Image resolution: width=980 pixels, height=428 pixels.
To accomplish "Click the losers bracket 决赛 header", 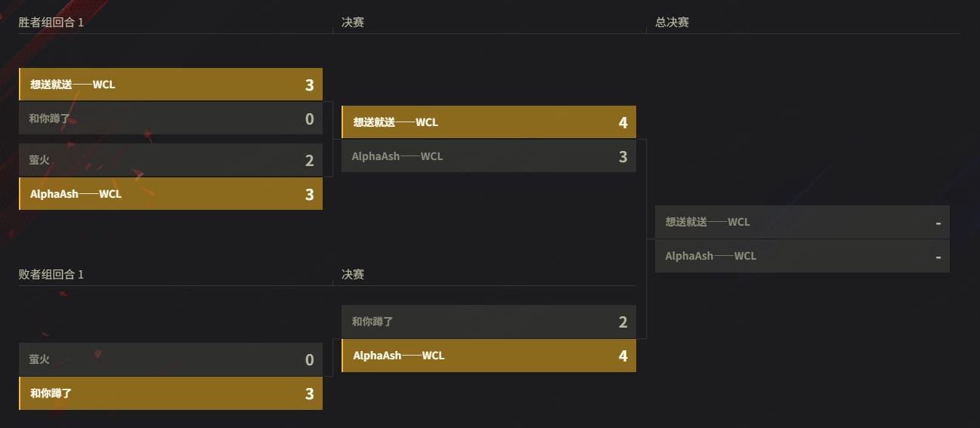I will (353, 275).
